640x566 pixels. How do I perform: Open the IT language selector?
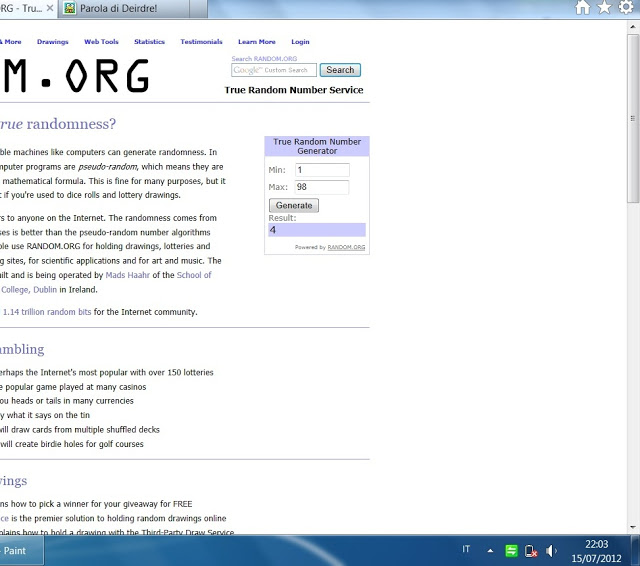pos(465,551)
